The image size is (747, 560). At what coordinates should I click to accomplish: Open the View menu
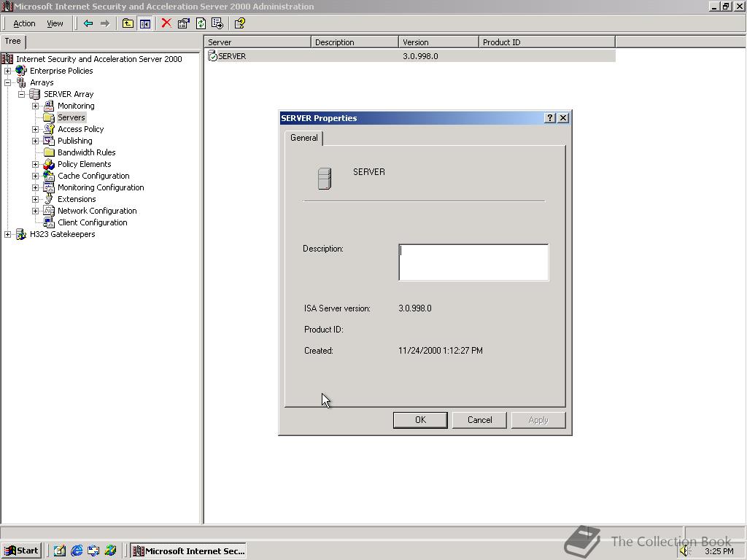[x=55, y=23]
